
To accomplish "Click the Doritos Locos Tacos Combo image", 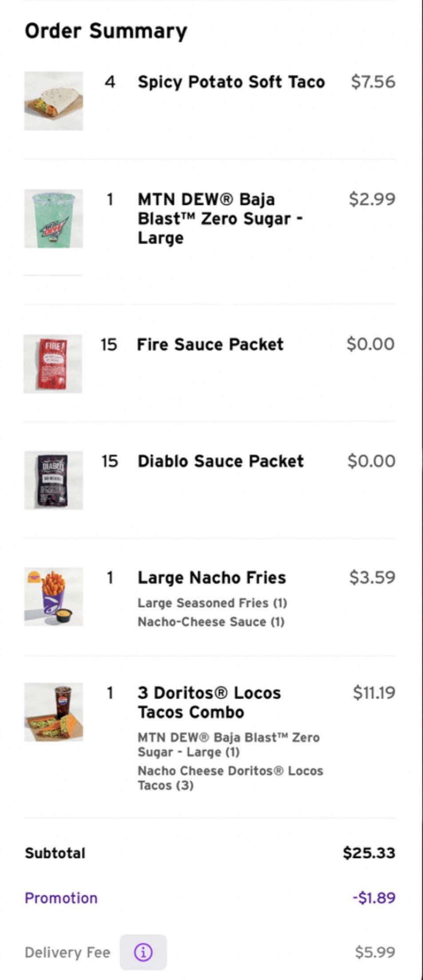I will point(53,712).
